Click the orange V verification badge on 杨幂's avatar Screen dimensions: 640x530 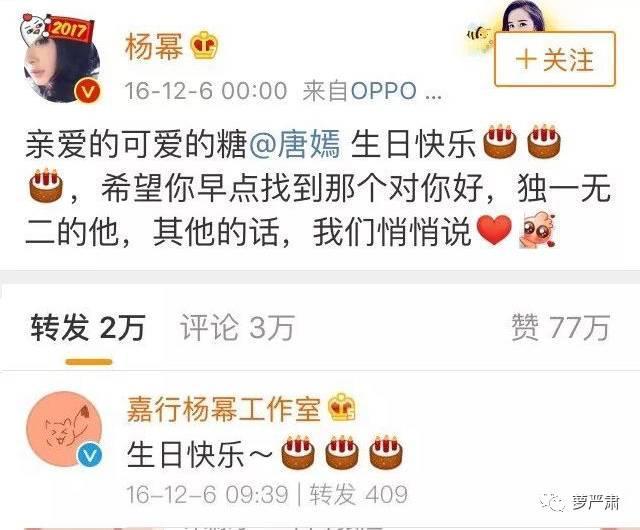[88, 91]
